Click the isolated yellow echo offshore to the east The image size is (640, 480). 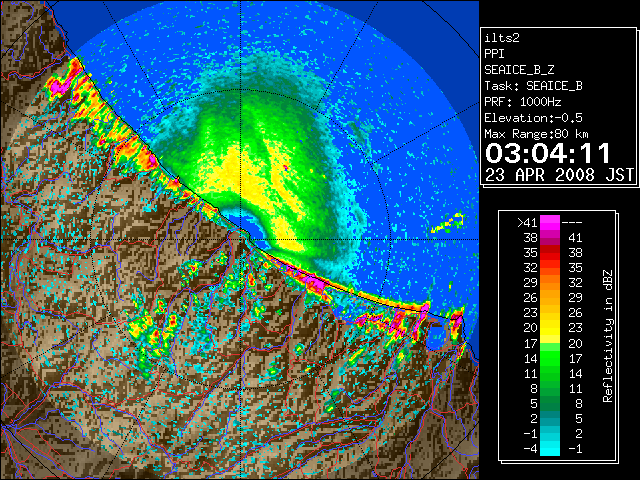pos(448,222)
